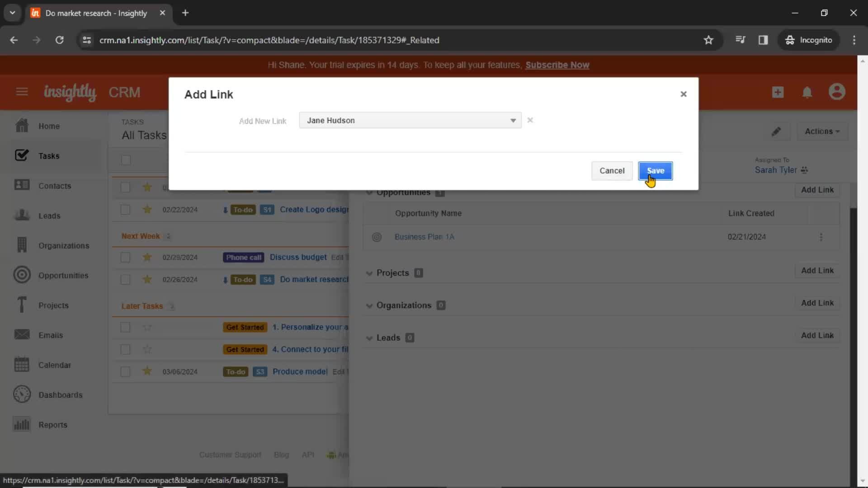
Task: Click the Save button in Add Link
Action: pos(655,170)
